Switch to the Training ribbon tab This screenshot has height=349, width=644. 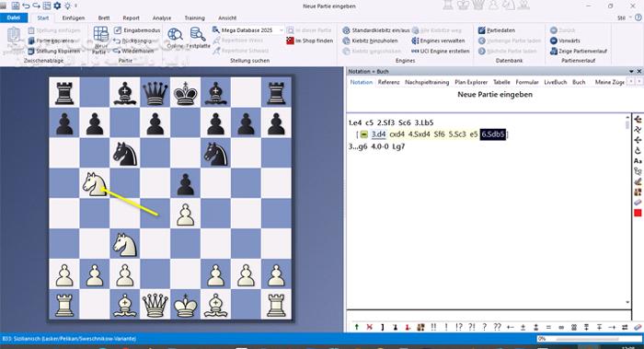point(195,17)
